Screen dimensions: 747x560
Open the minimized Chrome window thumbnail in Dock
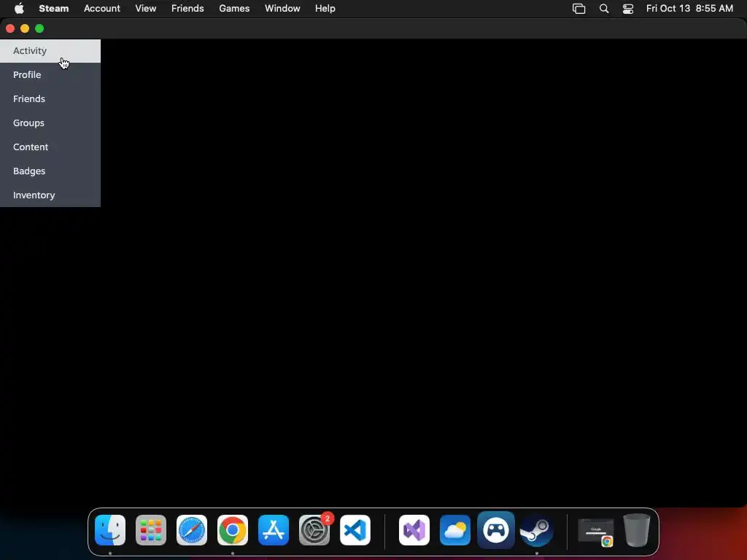tap(595, 532)
